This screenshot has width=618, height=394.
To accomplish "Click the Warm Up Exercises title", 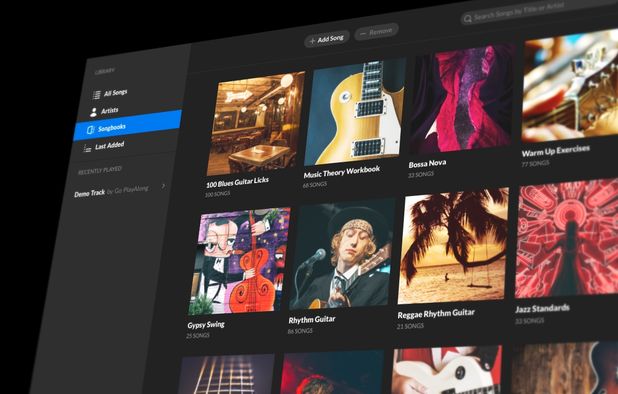I will tap(556, 151).
